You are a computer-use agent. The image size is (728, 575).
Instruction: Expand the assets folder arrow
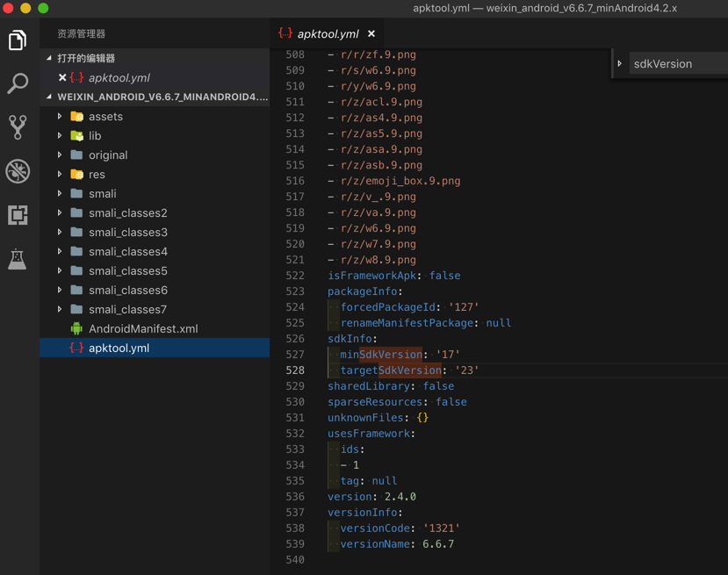coord(60,117)
